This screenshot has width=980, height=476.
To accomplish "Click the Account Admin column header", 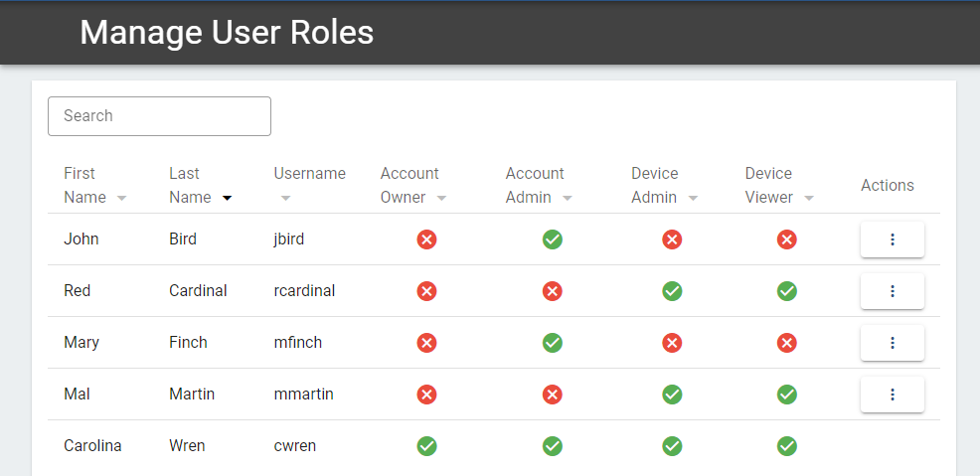I will click(x=535, y=185).
